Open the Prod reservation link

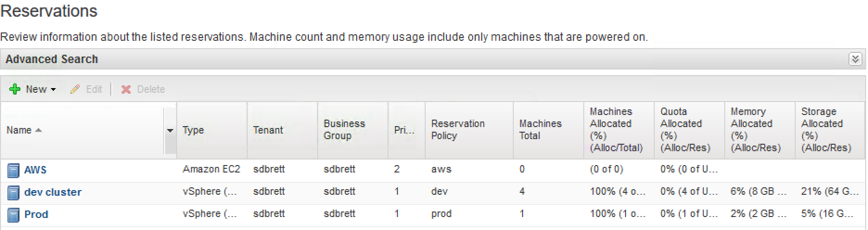click(36, 214)
